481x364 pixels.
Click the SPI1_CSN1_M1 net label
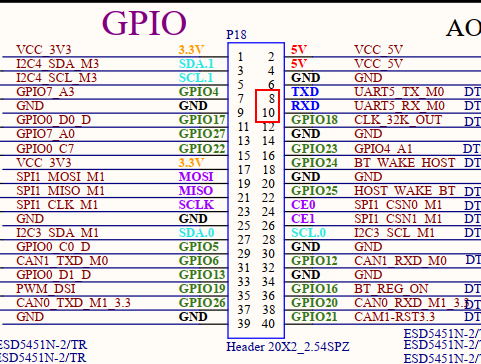click(x=398, y=218)
